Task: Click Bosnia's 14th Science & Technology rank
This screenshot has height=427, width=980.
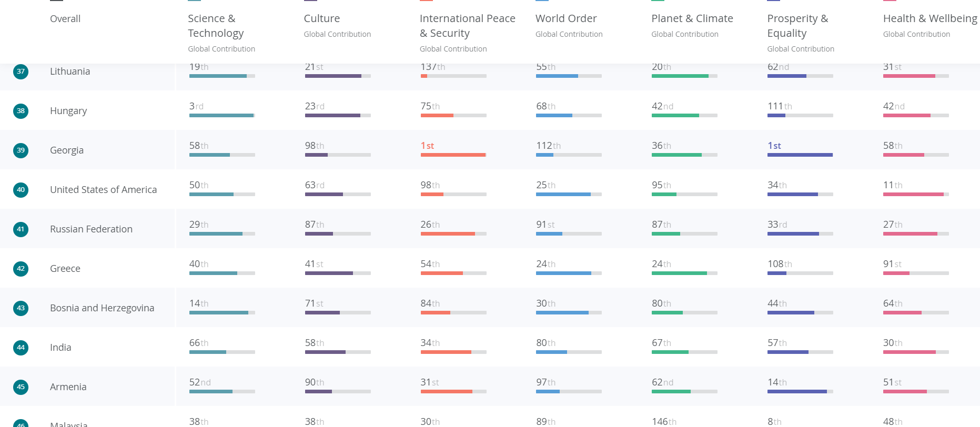Action: [x=199, y=303]
